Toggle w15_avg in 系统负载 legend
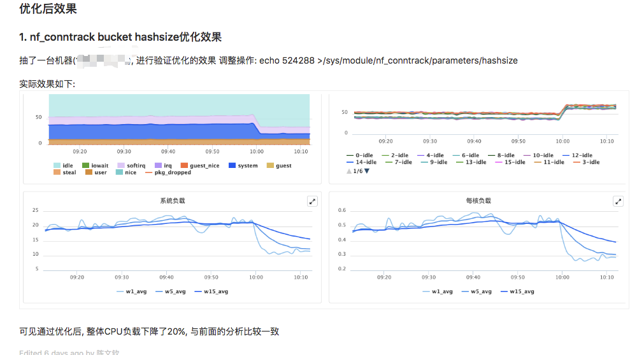Viewport: 644px width, 355px height. click(x=211, y=291)
